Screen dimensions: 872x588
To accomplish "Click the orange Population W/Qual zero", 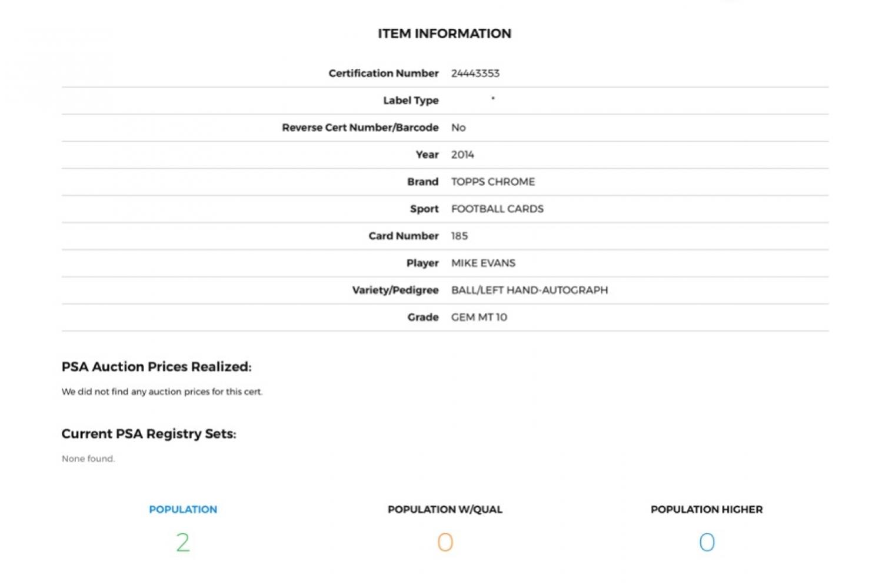I will [445, 542].
